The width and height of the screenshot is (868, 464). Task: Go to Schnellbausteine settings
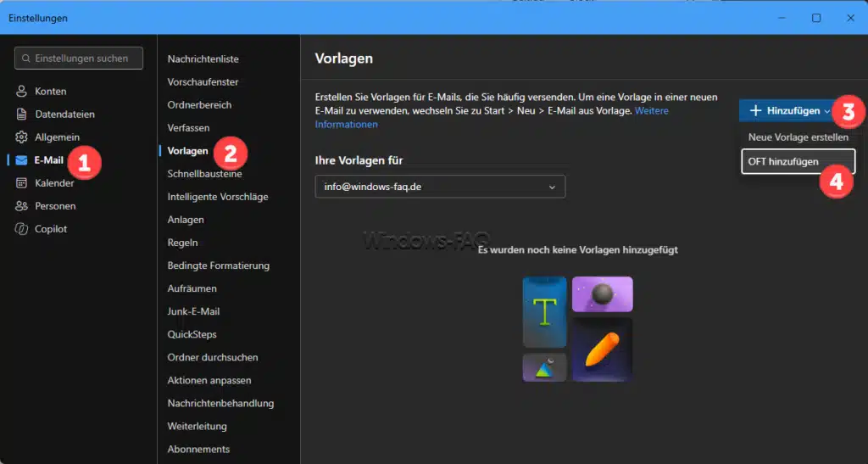(204, 174)
